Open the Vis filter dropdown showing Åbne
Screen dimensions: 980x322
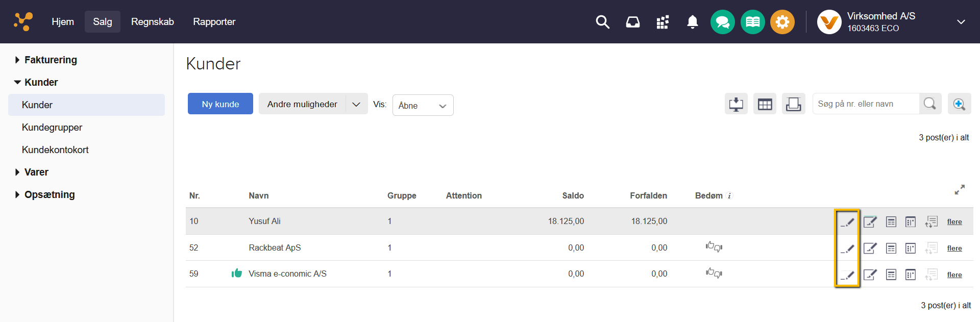423,106
